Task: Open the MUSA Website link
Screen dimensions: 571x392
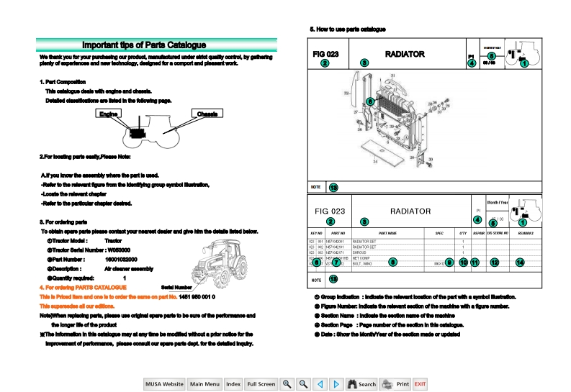Action: pyautogui.click(x=164, y=384)
